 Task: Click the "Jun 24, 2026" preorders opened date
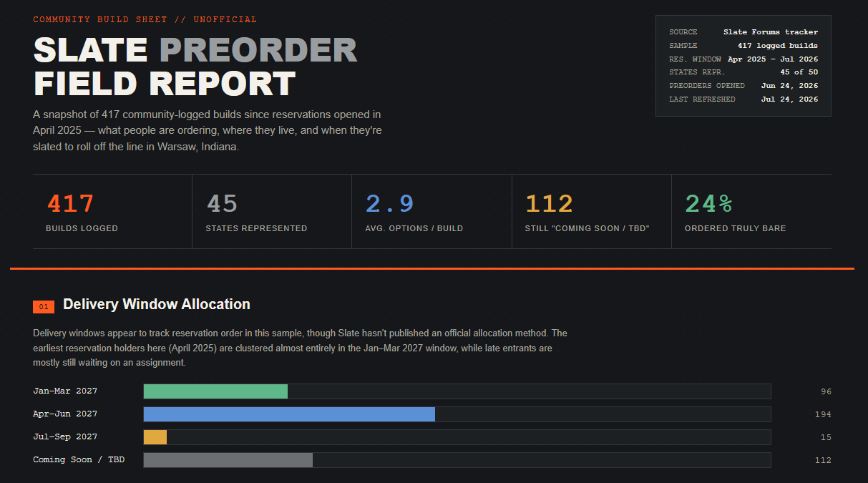pyautogui.click(x=790, y=86)
